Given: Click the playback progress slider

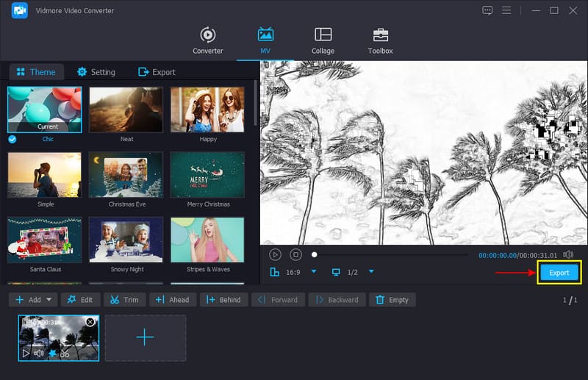Looking at the screenshot, I should pos(390,255).
